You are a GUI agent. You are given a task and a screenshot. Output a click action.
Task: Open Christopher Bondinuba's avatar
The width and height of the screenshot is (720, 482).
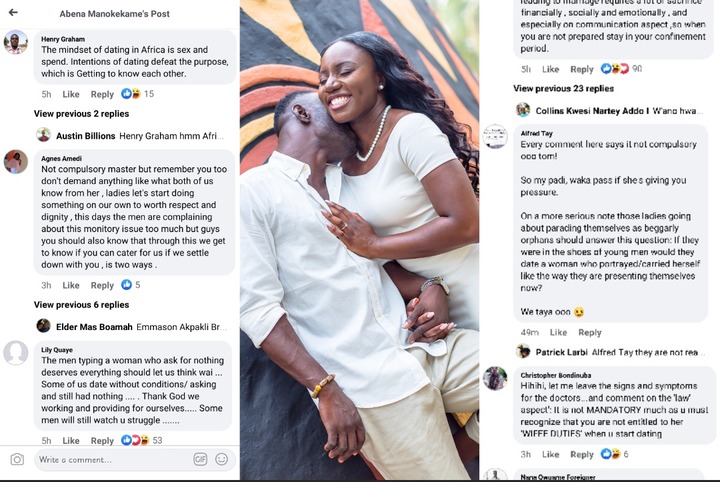(x=495, y=379)
